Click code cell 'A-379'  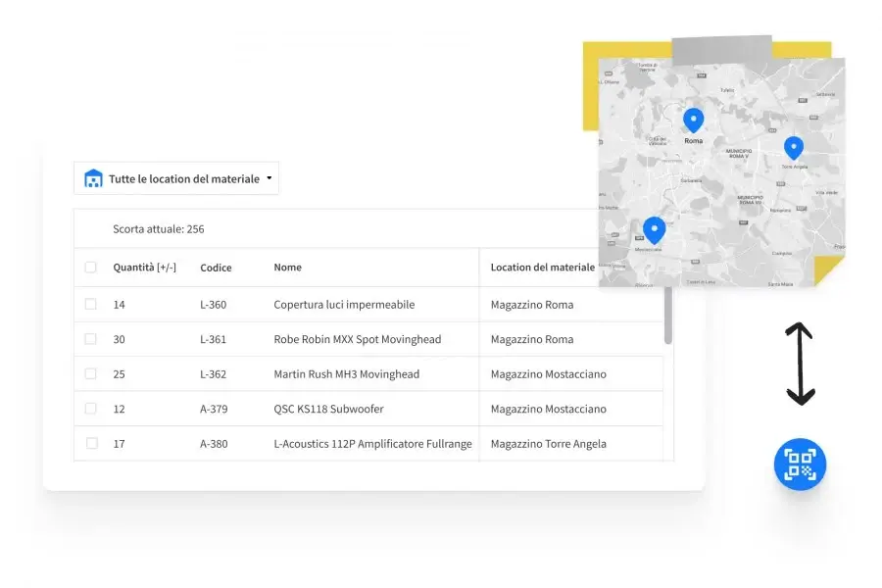pos(214,410)
